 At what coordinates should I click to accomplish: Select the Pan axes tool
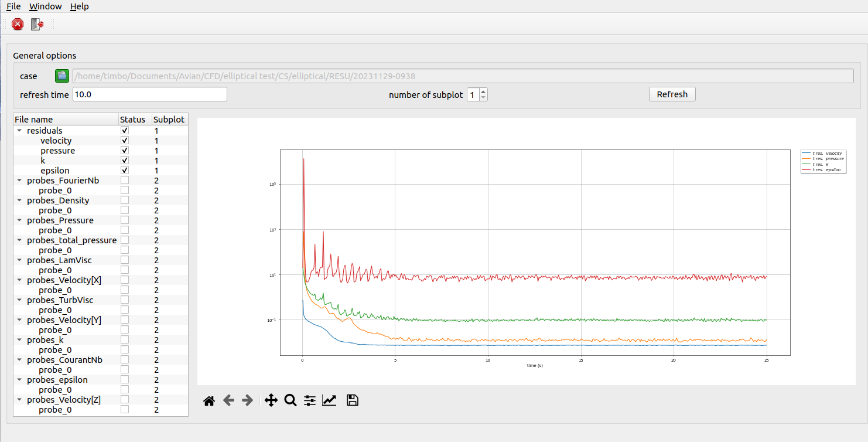point(271,401)
